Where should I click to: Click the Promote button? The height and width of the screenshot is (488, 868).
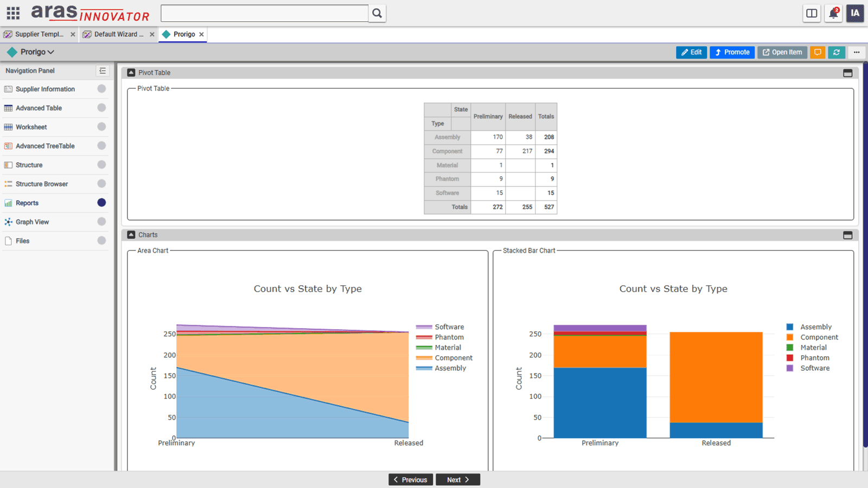(732, 52)
